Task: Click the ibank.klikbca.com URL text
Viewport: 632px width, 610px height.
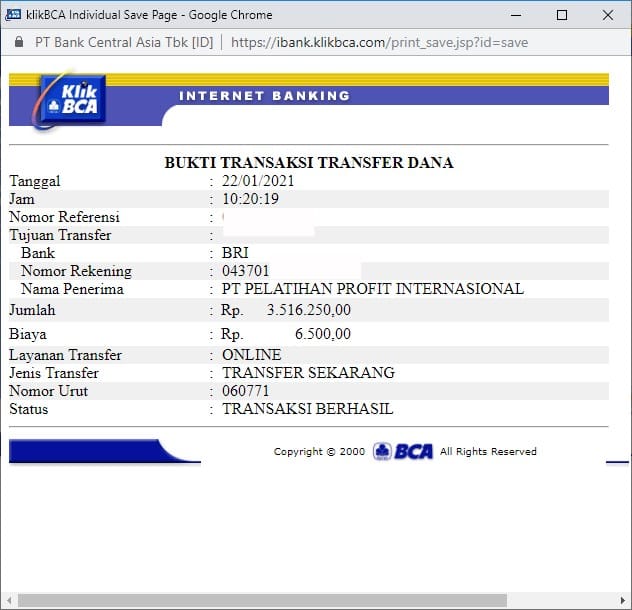Action: 379,42
